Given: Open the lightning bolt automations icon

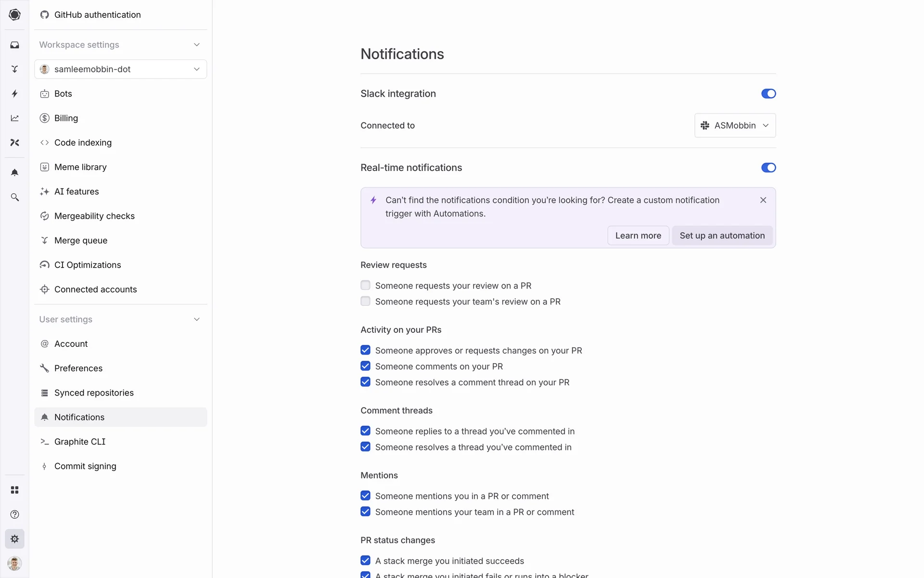Looking at the screenshot, I should pyautogui.click(x=14, y=93).
